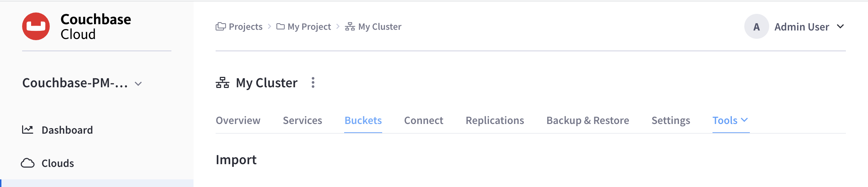This screenshot has width=868, height=187.
Task: Open the My Cluster three-dot menu
Action: tap(313, 83)
